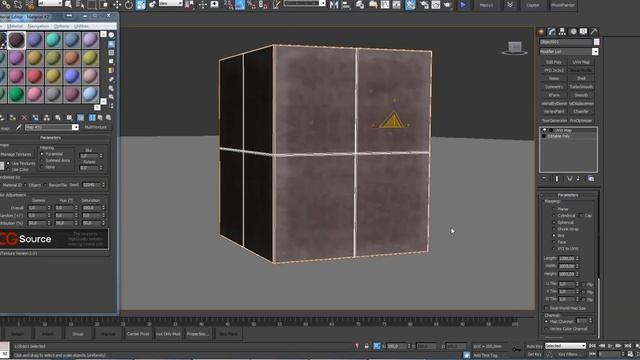Select Cylindrical mapping radio button
Viewport: 640px width, 360px height.
pos(554,216)
